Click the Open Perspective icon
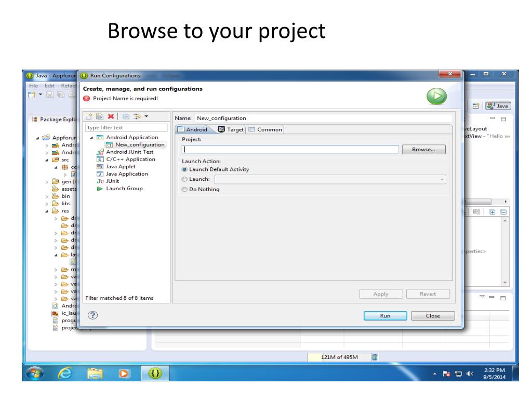The image size is (532, 399). pyautogui.click(x=476, y=106)
